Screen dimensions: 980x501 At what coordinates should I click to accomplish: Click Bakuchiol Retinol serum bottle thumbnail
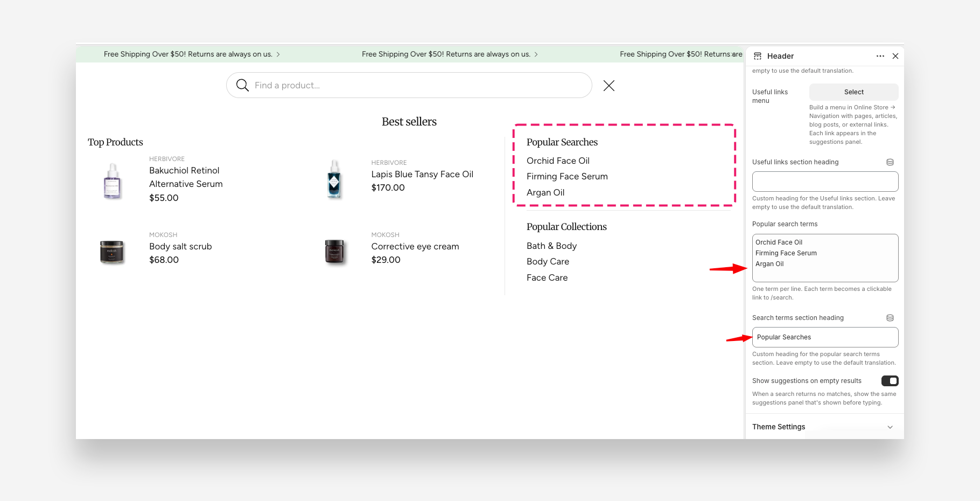113,181
